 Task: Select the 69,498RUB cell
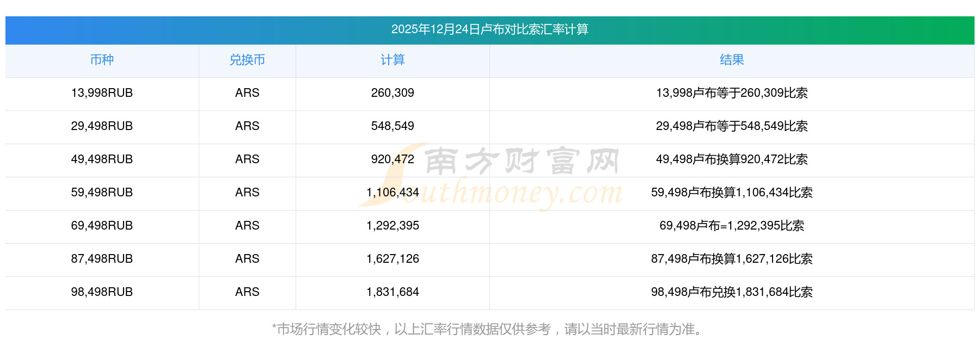[x=102, y=226]
